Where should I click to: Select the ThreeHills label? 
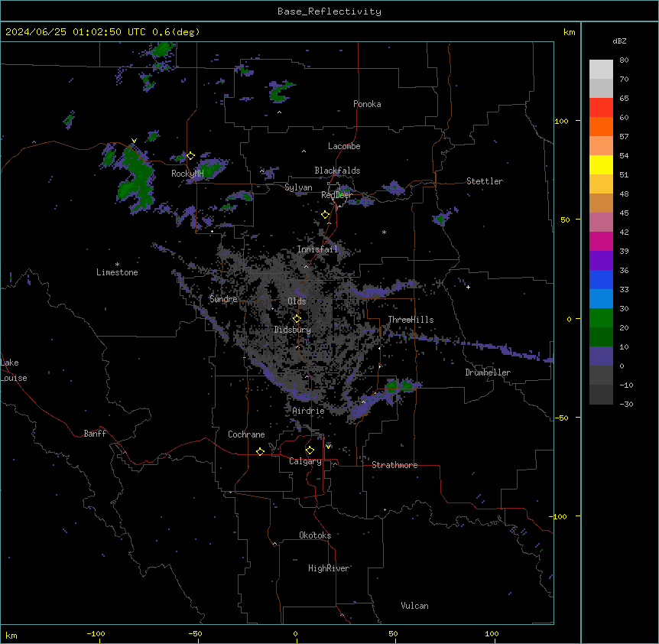[x=411, y=320]
